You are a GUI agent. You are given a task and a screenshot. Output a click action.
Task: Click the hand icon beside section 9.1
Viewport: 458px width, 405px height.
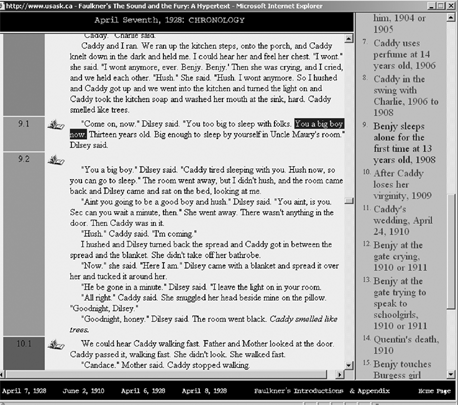(x=56, y=125)
